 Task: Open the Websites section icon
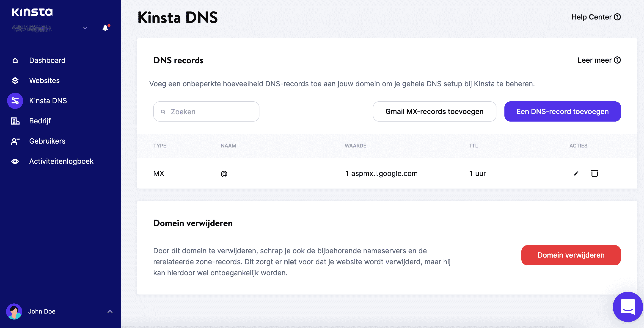pyautogui.click(x=15, y=81)
